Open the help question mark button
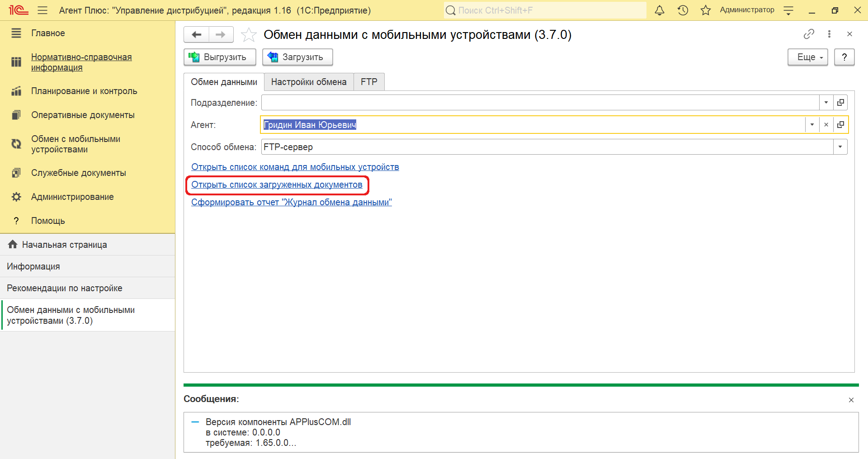Screen dimensions: 868x459 (x=844, y=57)
